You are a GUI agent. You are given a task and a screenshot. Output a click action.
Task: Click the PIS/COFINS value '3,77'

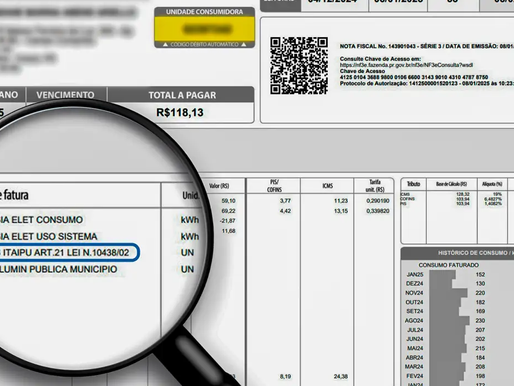285,201
